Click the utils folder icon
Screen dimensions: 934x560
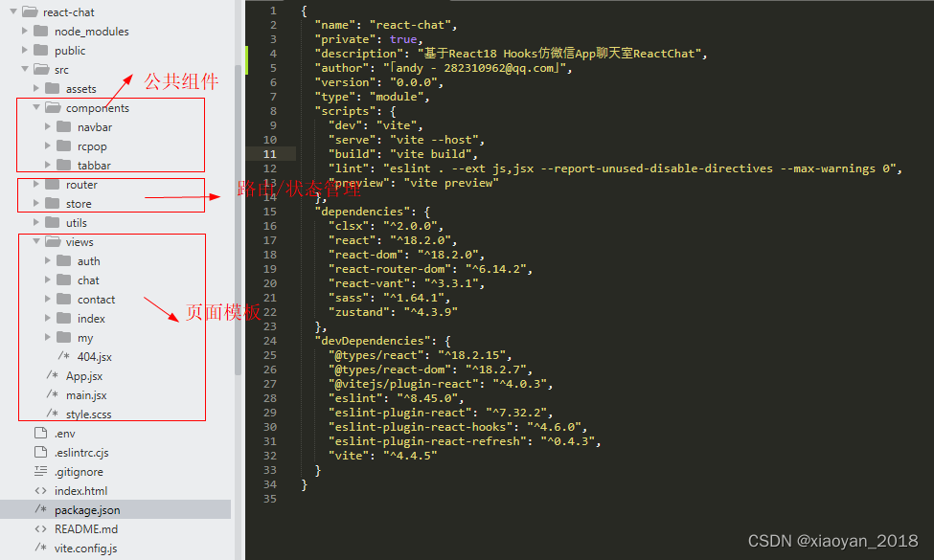[x=53, y=222]
